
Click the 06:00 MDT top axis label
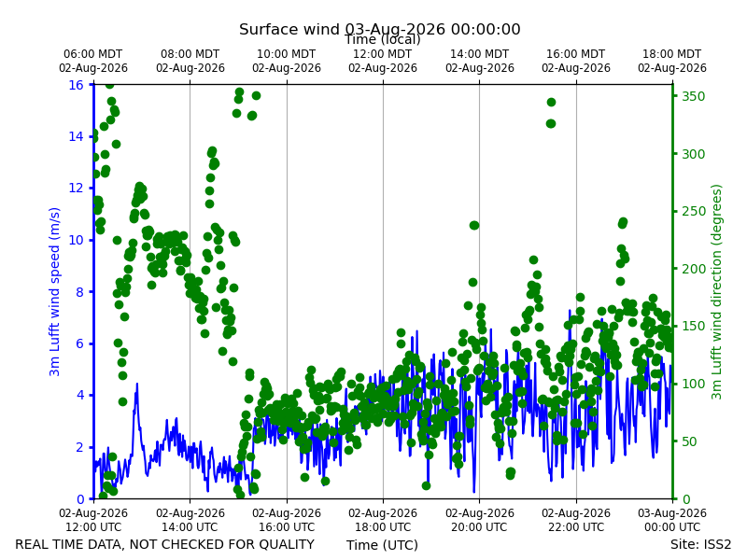(x=93, y=61)
